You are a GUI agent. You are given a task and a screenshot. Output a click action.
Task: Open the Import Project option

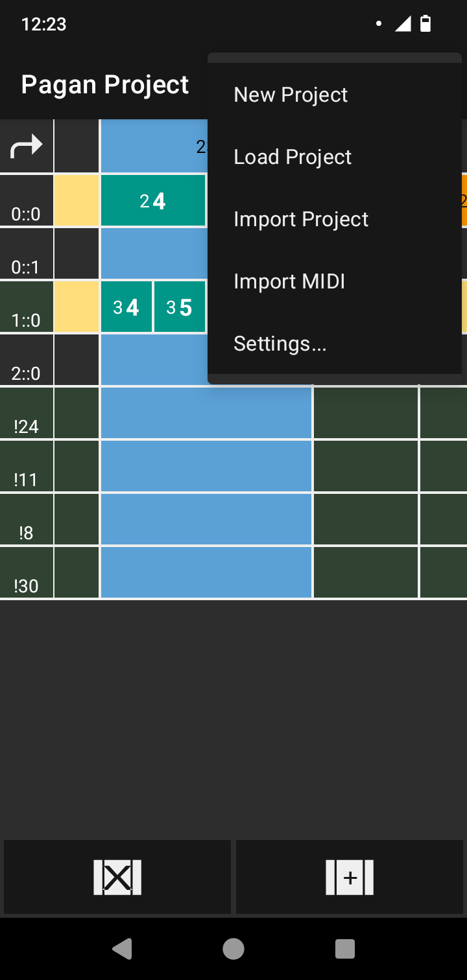[301, 219]
